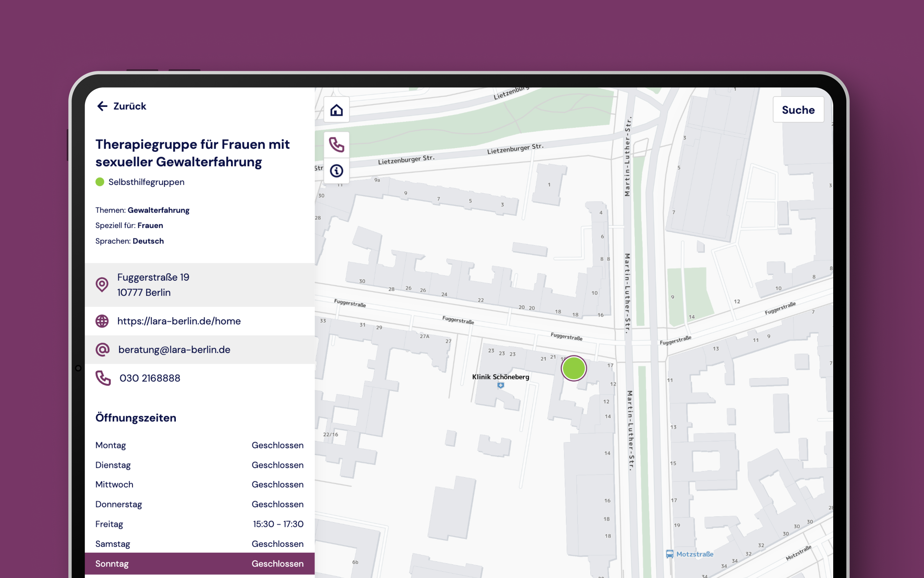Select the Donnerstag opening hours row

pos(200,504)
